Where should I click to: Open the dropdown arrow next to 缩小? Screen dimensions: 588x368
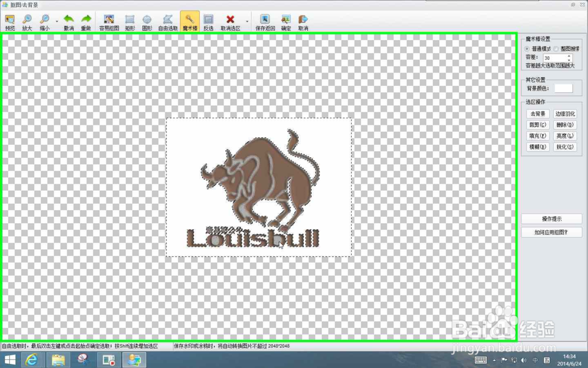(57, 21)
